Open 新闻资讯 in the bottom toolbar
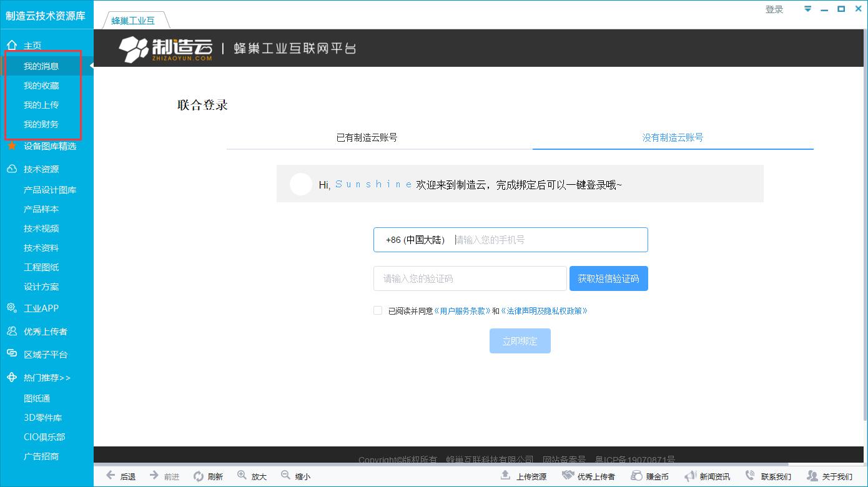This screenshot has height=487, width=868. tap(707, 476)
